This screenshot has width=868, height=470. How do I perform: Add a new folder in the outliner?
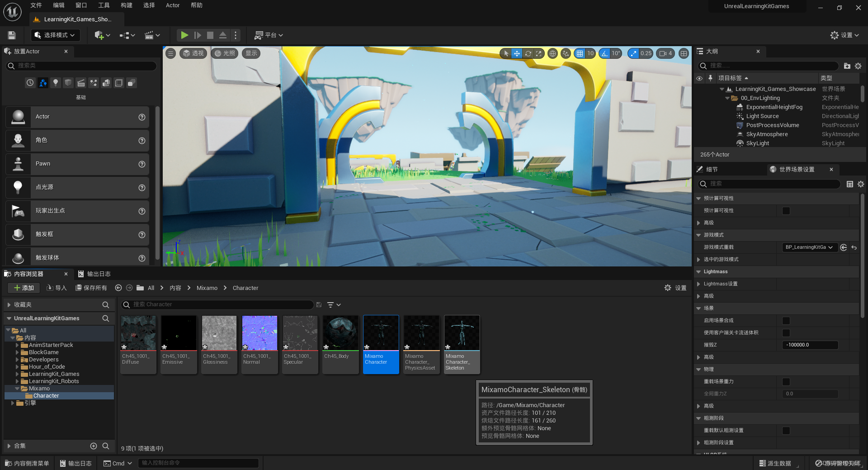[847, 66]
